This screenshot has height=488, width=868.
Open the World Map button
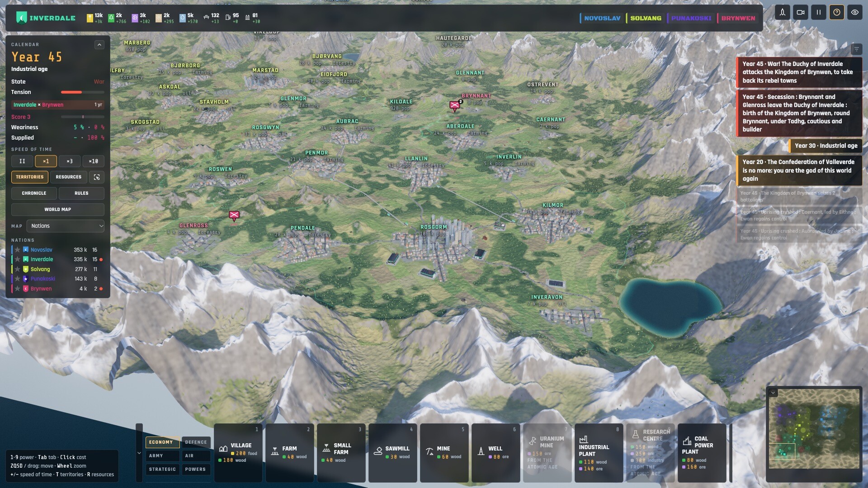[58, 210]
